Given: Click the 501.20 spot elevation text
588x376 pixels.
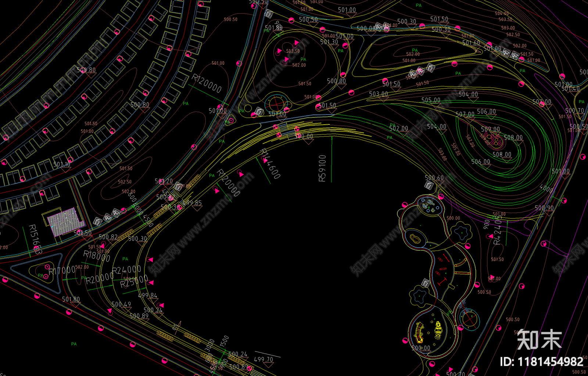Looking at the screenshot, I should point(164,181).
